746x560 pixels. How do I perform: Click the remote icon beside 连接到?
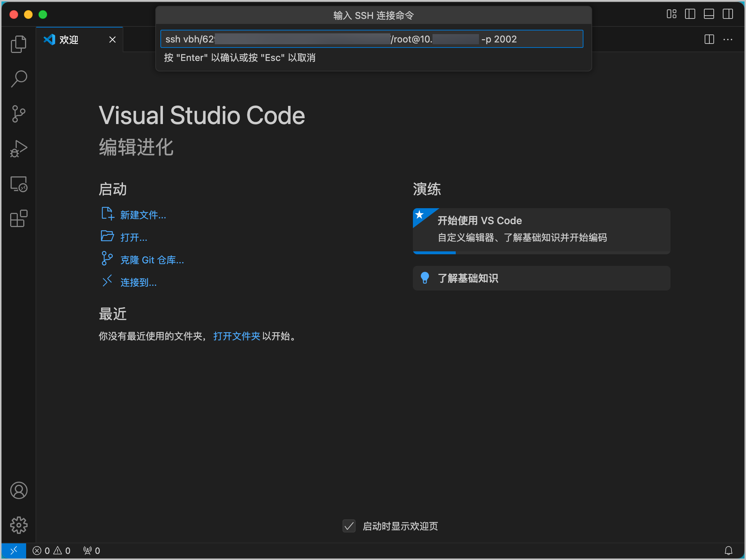click(107, 281)
